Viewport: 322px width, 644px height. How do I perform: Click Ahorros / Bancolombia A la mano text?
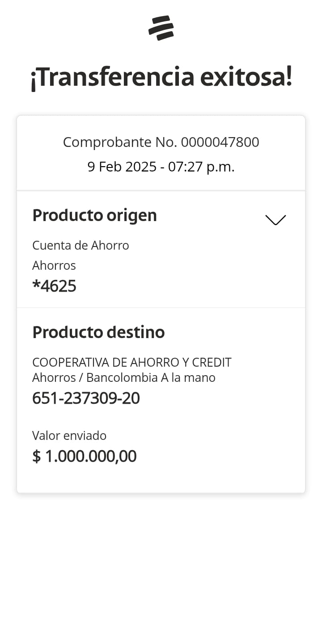coord(124,378)
